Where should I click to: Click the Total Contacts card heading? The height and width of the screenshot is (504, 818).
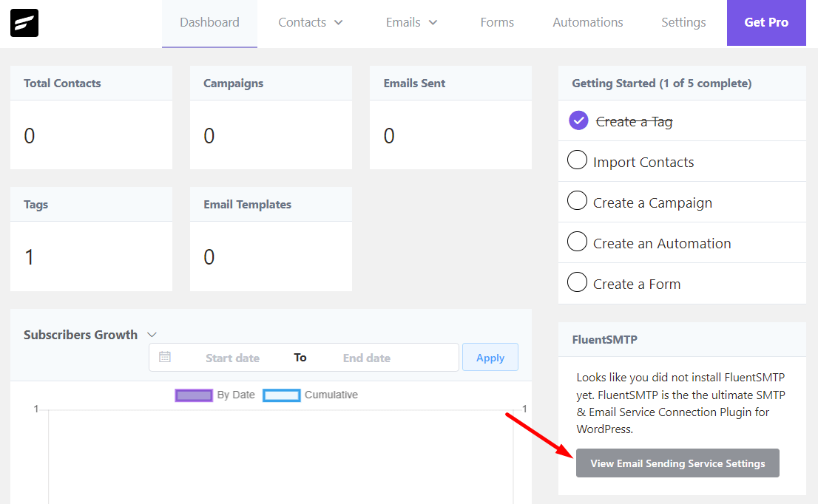(62, 84)
